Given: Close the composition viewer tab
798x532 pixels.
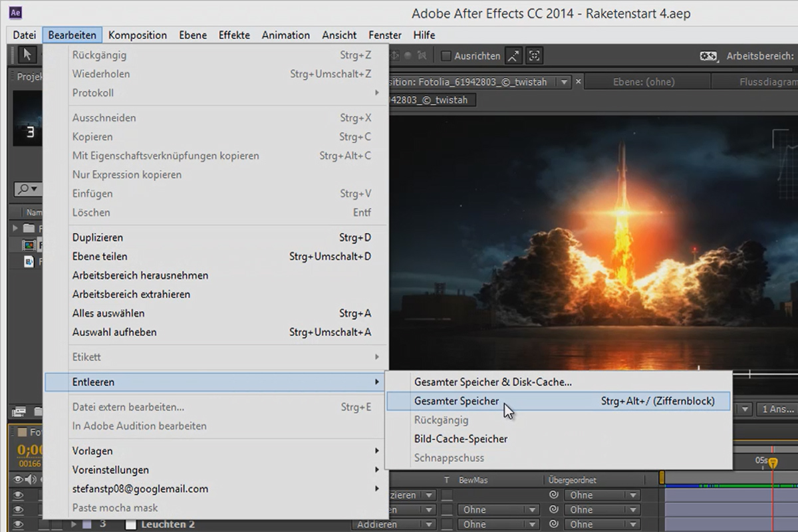Looking at the screenshot, I should [579, 82].
